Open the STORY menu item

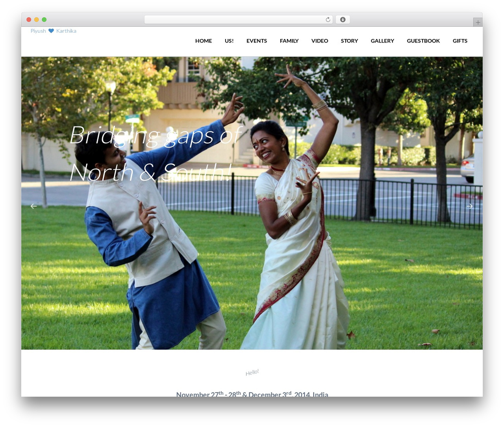pyautogui.click(x=349, y=41)
